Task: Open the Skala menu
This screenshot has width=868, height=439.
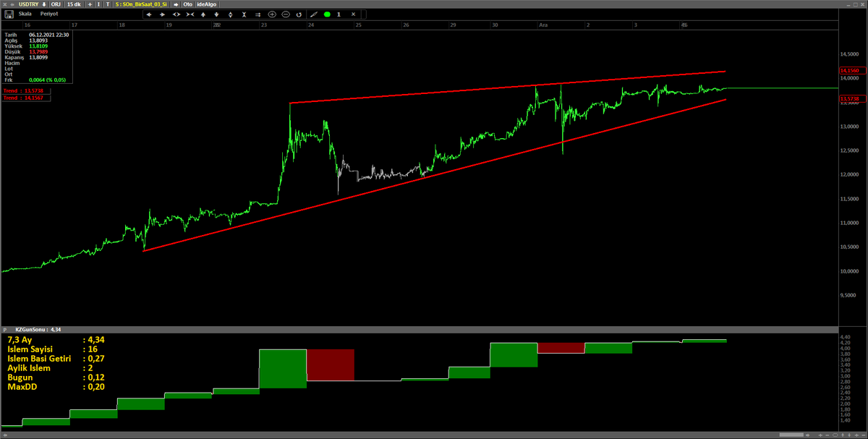Action: pyautogui.click(x=25, y=14)
